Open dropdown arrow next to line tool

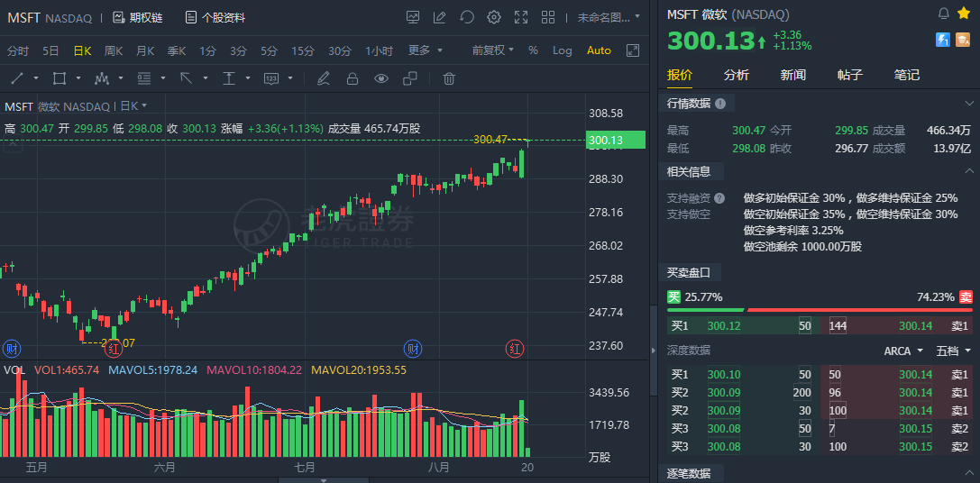coord(36,78)
